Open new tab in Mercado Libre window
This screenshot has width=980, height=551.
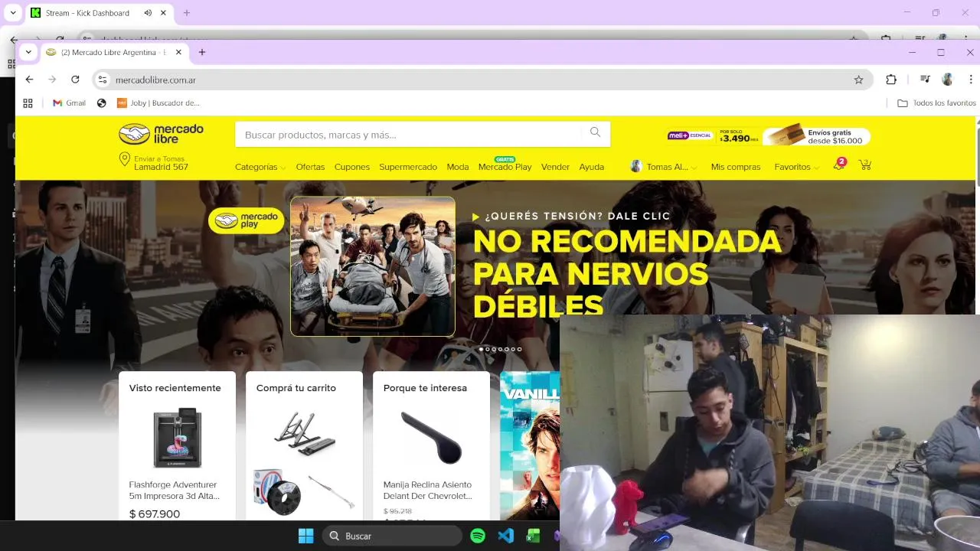pyautogui.click(x=202, y=52)
